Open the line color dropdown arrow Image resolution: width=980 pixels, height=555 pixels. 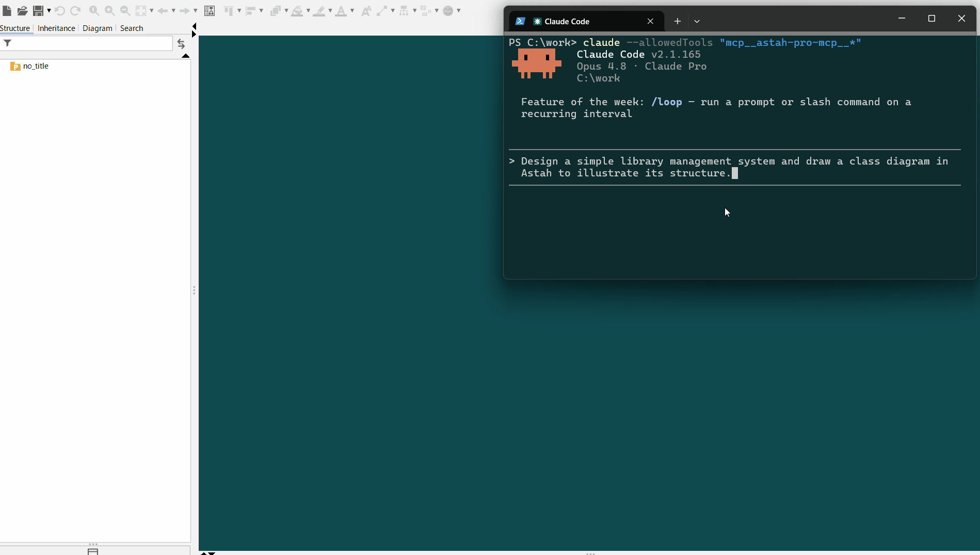point(330,10)
